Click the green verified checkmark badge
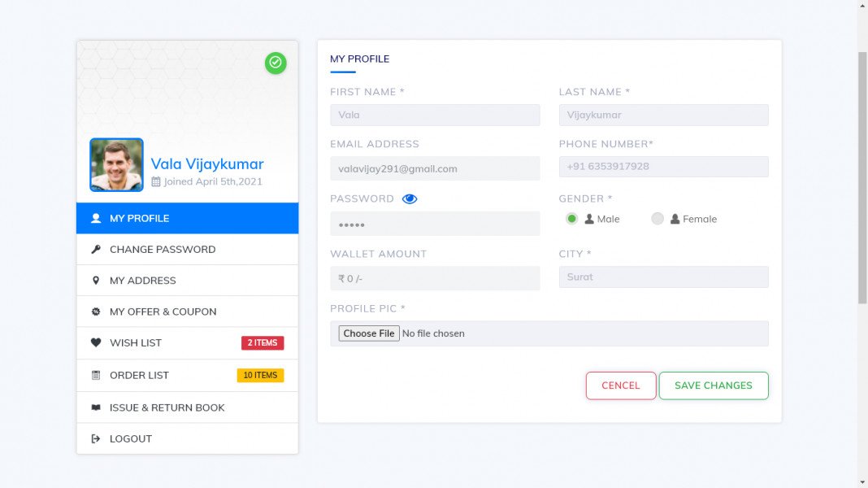Image resolution: width=868 pixels, height=488 pixels. pos(276,63)
